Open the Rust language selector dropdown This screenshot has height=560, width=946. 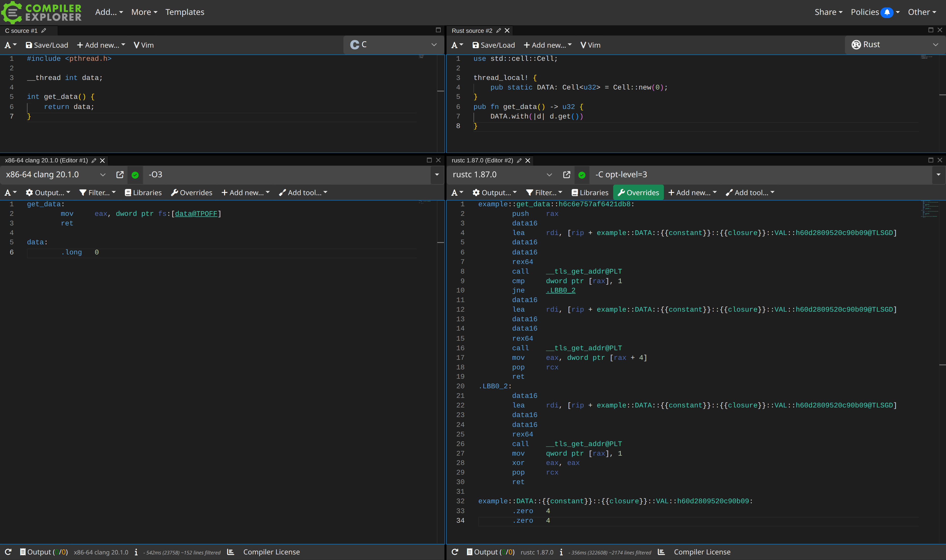click(x=895, y=45)
